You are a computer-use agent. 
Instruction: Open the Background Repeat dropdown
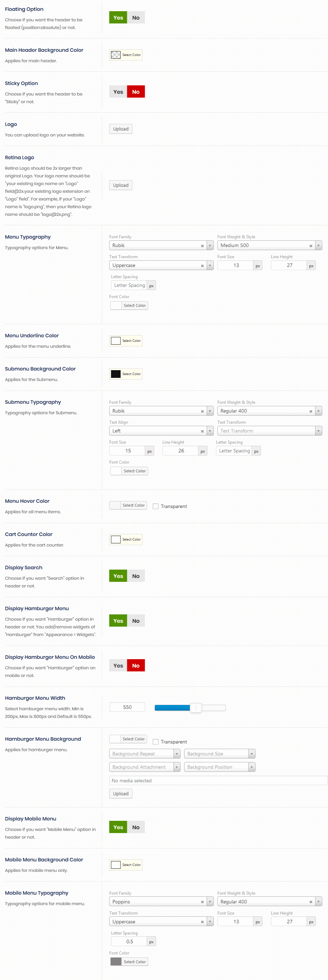coord(144,754)
